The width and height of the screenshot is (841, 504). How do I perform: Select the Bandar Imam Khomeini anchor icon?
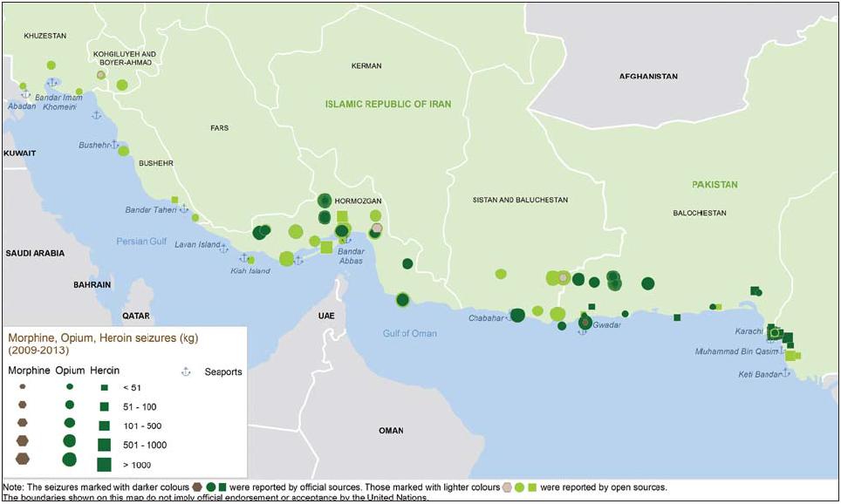tap(52, 83)
